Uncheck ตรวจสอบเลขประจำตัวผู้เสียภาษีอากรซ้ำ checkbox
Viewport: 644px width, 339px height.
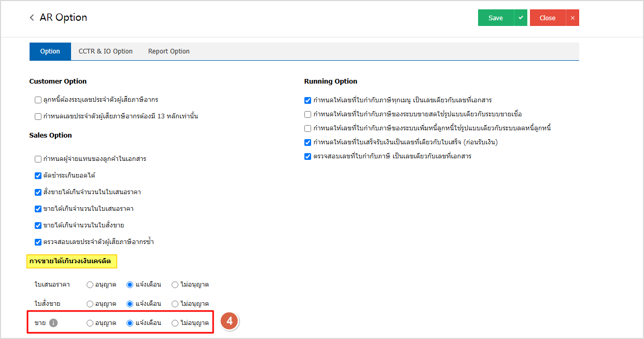[38, 242]
